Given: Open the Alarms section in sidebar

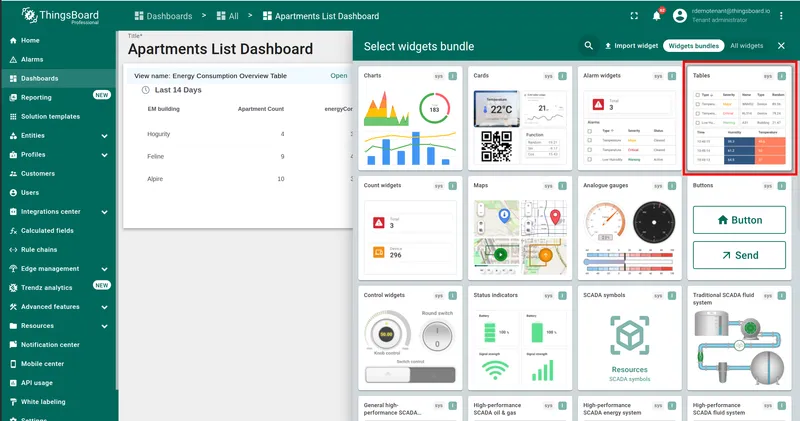Looking at the screenshot, I should 58,59.
